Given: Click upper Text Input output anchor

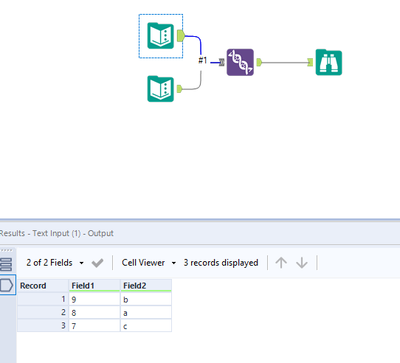Looking at the screenshot, I should pos(181,36).
